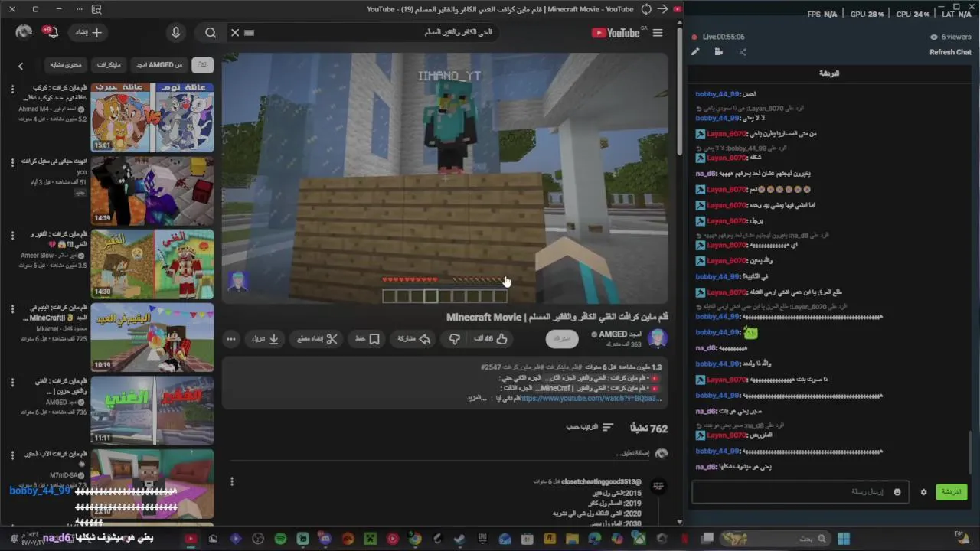Screen dimensions: 980x551
Task: Open Steam from the taskbar
Action: [x=459, y=539]
